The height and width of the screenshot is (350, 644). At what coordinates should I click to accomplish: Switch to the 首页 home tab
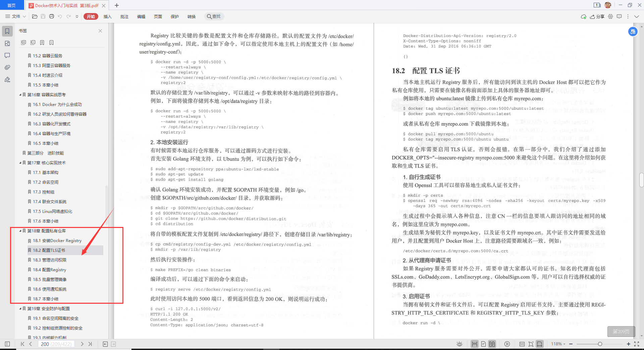click(x=12, y=5)
